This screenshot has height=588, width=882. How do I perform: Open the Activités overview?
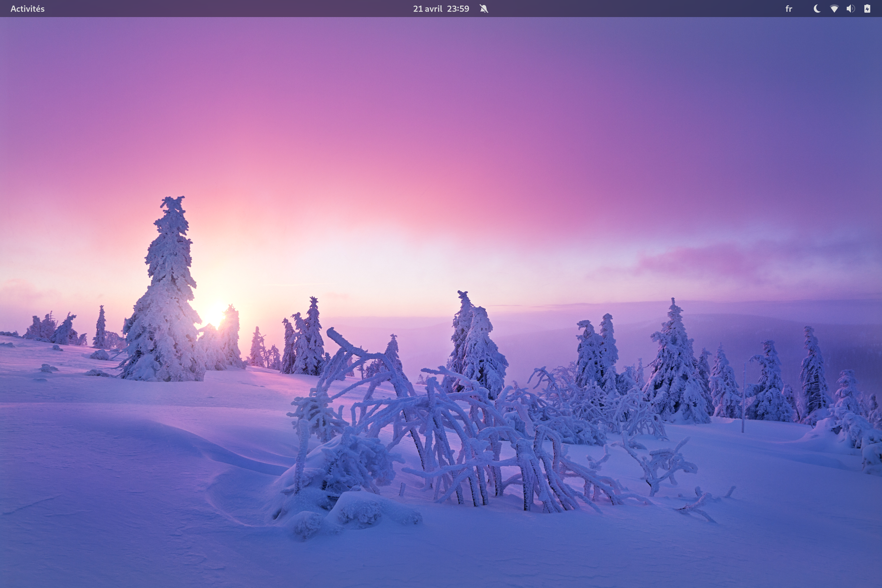coord(27,9)
